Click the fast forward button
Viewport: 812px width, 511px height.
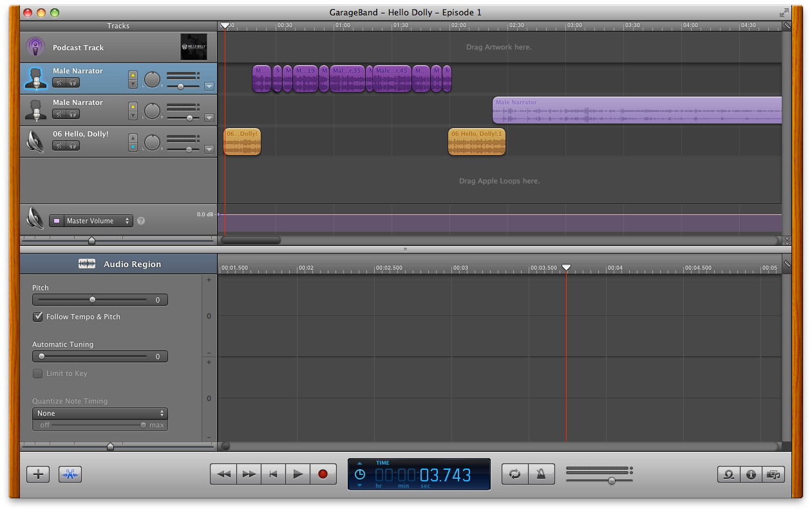pos(248,474)
